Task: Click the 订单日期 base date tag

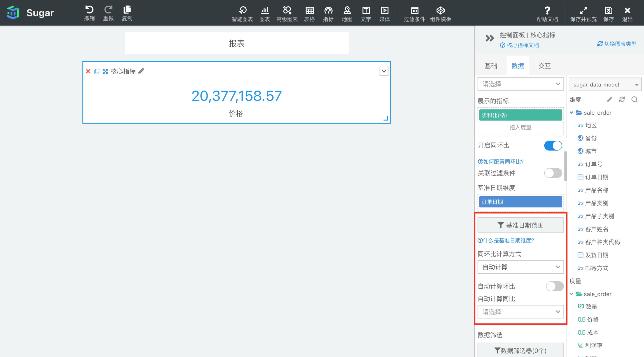Action: point(521,202)
